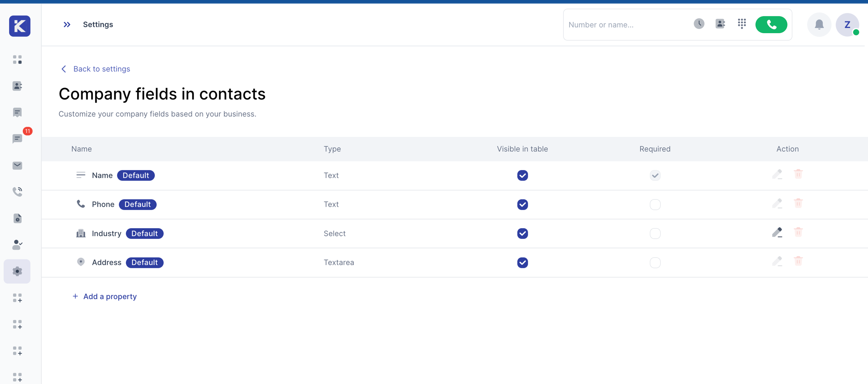
Task: Open Contacts in the left sidebar
Action: pyautogui.click(x=17, y=86)
